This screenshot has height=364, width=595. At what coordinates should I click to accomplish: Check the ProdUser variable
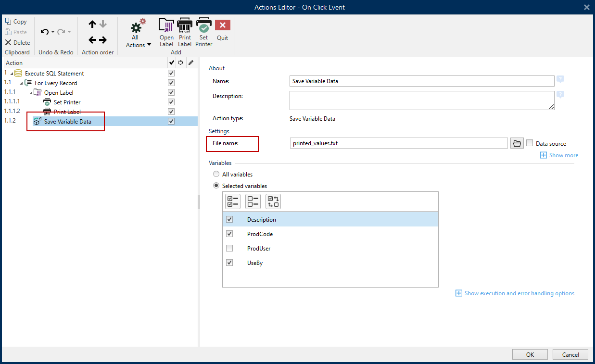pyautogui.click(x=229, y=249)
